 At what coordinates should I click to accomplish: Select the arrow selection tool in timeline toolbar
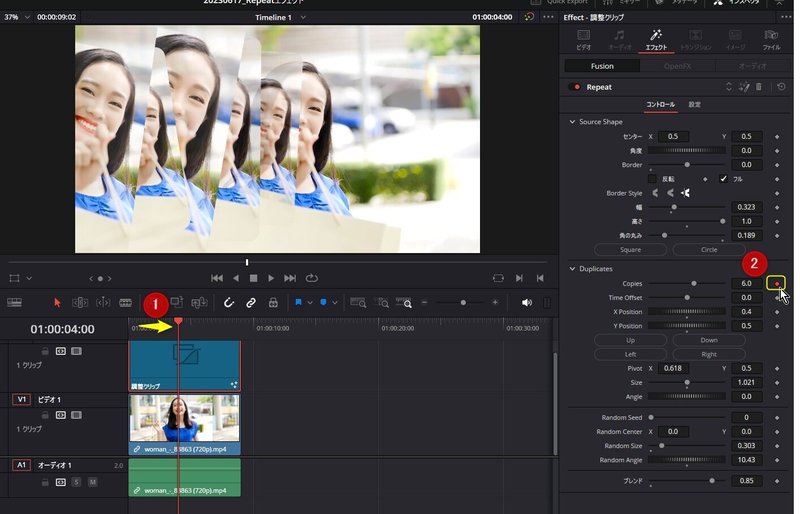pyautogui.click(x=56, y=302)
